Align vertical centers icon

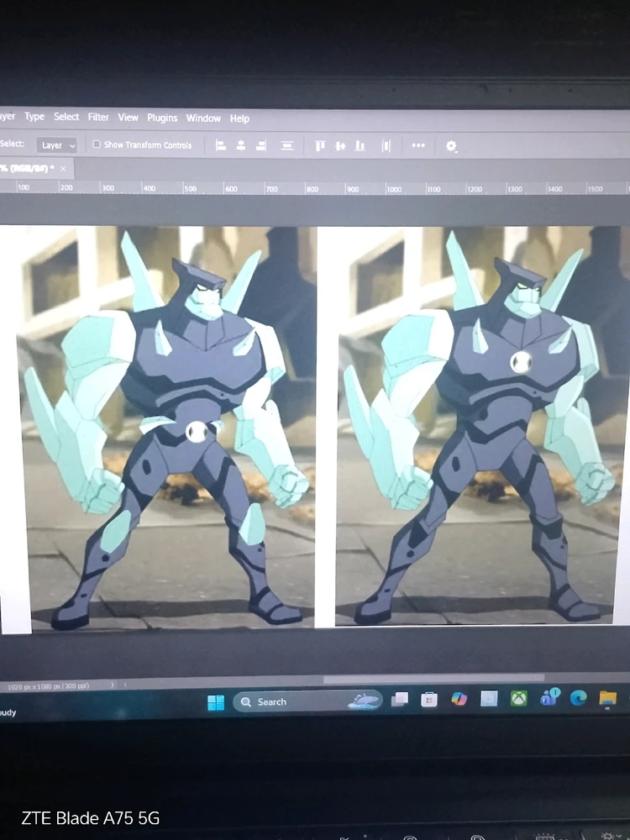pos(340,145)
